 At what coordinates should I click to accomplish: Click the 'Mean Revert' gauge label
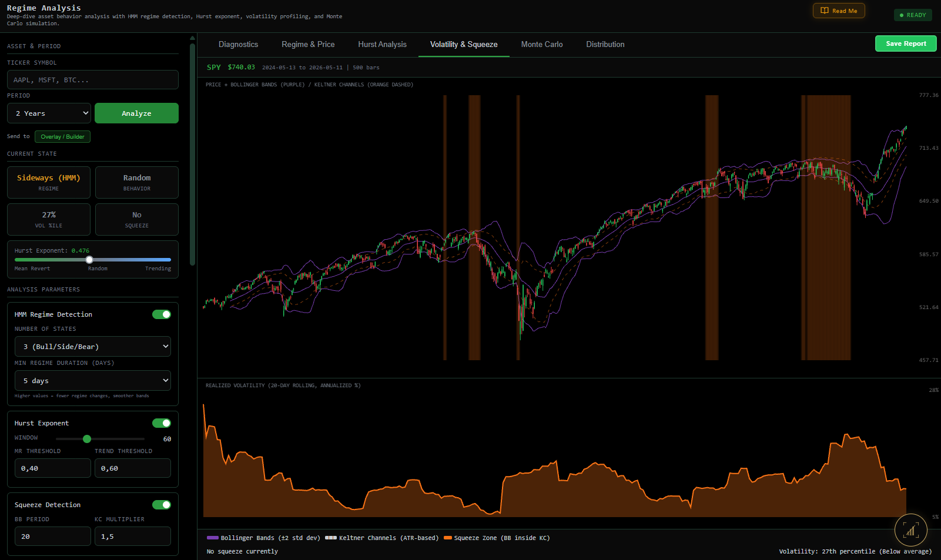pyautogui.click(x=32, y=269)
